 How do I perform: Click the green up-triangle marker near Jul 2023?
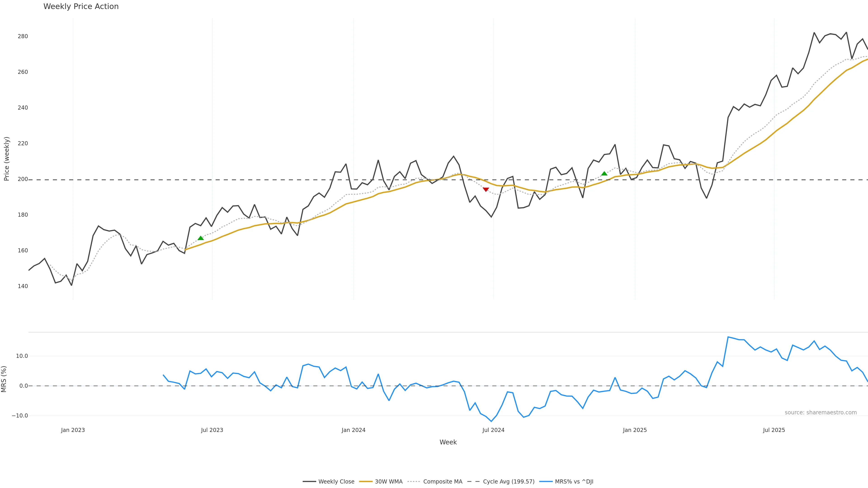200,238
